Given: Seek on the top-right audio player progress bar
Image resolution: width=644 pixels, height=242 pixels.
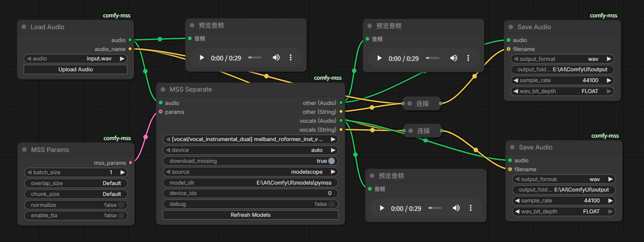Looking at the screenshot, I should coord(433,58).
